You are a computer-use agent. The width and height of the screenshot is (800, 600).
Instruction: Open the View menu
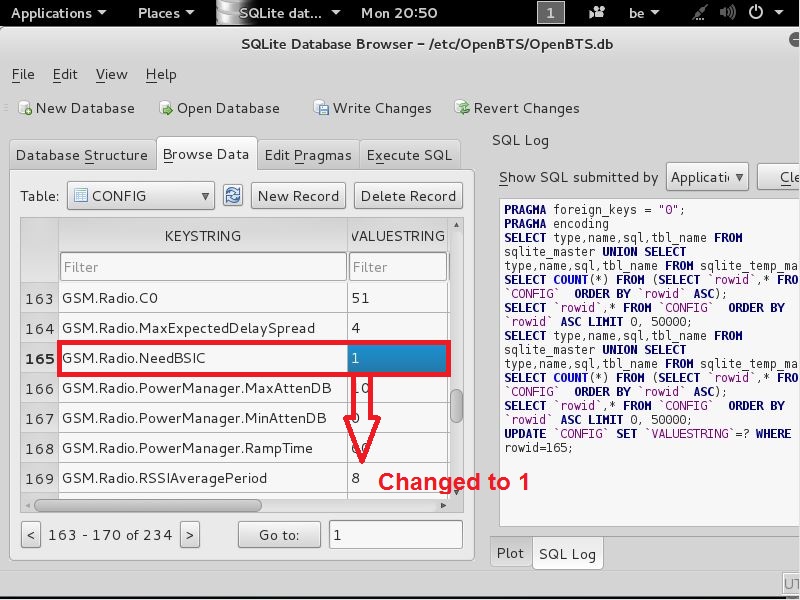(x=111, y=74)
